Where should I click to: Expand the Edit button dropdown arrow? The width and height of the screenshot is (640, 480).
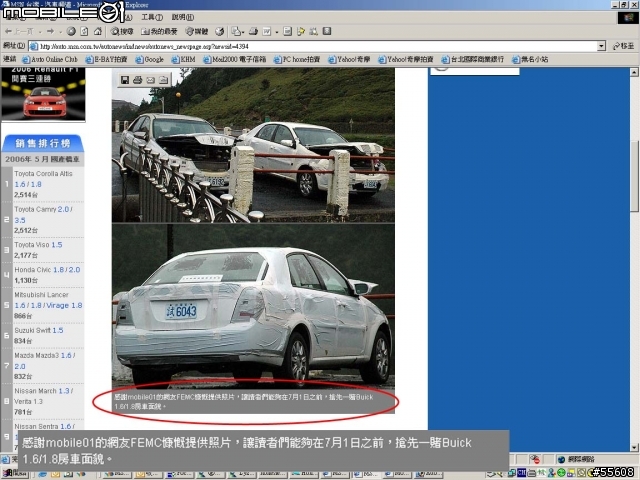coord(276,31)
